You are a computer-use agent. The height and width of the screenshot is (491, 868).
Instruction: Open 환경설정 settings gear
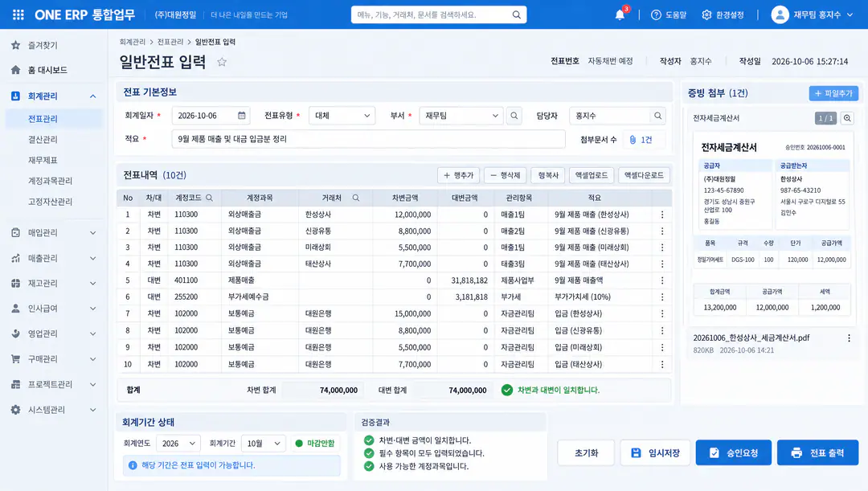click(723, 15)
